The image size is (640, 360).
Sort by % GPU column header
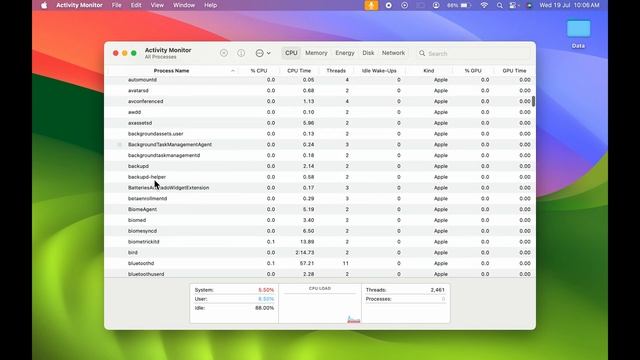pos(473,71)
